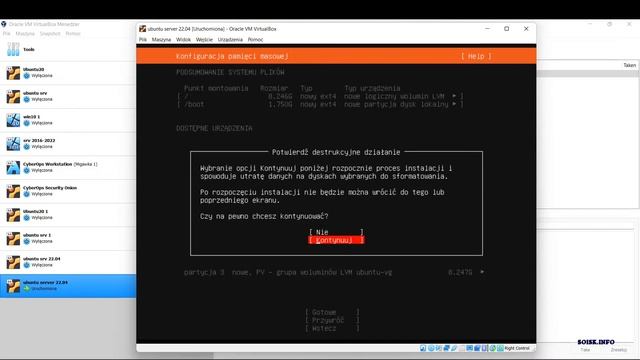Select the ubuntu20 VM icon in the list
640x360 pixels.
click(13, 73)
